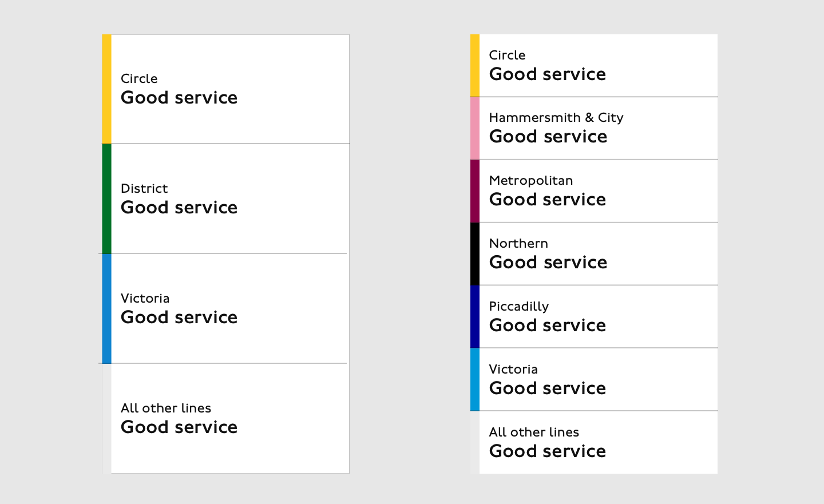This screenshot has width=824, height=504.
Task: Select the Circle line in the right list
Action: click(594, 65)
